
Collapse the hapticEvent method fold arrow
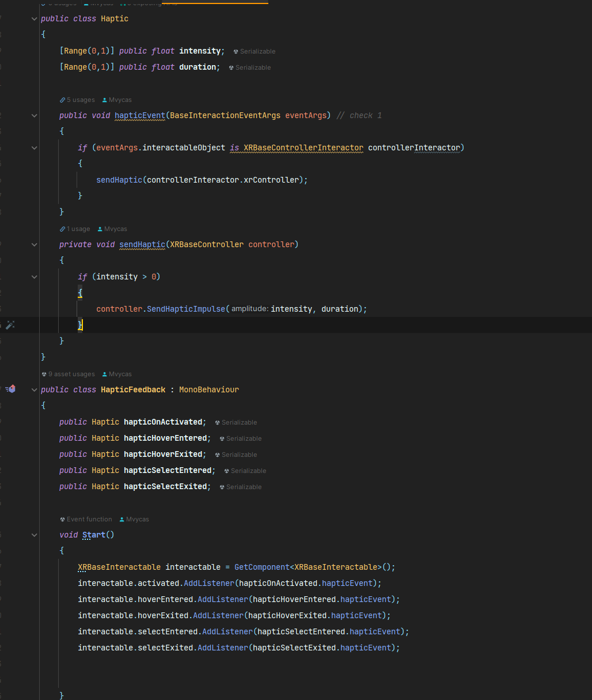coord(34,116)
